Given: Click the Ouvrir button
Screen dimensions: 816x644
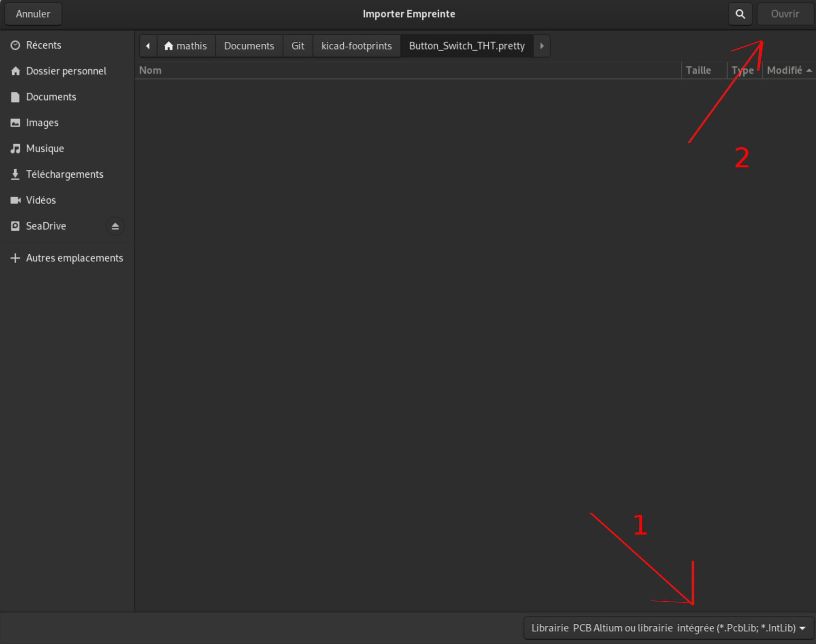Looking at the screenshot, I should click(x=785, y=14).
